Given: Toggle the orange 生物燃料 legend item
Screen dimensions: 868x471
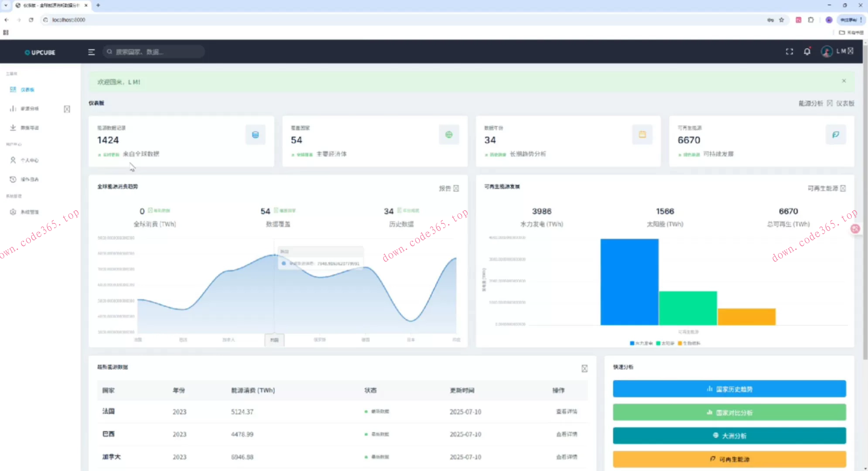Looking at the screenshot, I should click(689, 343).
